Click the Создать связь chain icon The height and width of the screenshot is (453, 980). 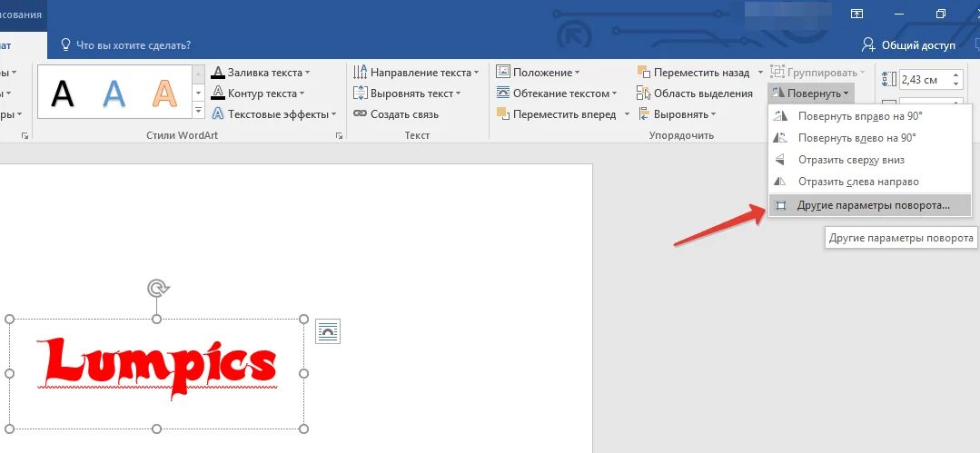coord(360,114)
